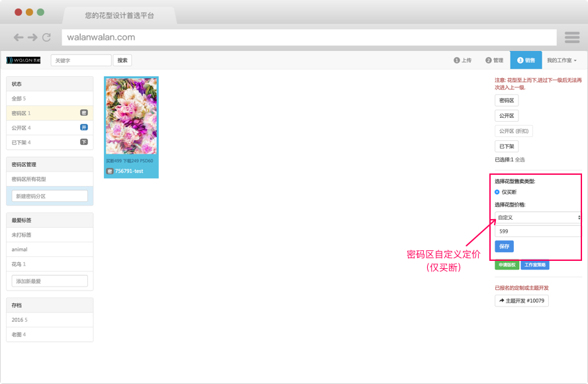Click the browser back arrow
The image size is (588, 384).
pyautogui.click(x=19, y=38)
